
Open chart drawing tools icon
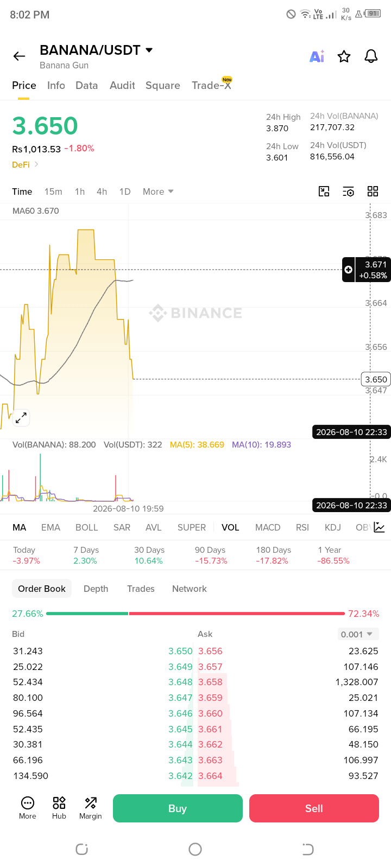pyautogui.click(x=324, y=192)
